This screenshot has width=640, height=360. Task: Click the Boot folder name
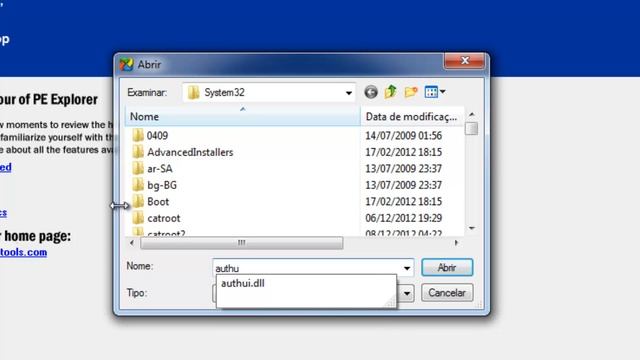[158, 202]
